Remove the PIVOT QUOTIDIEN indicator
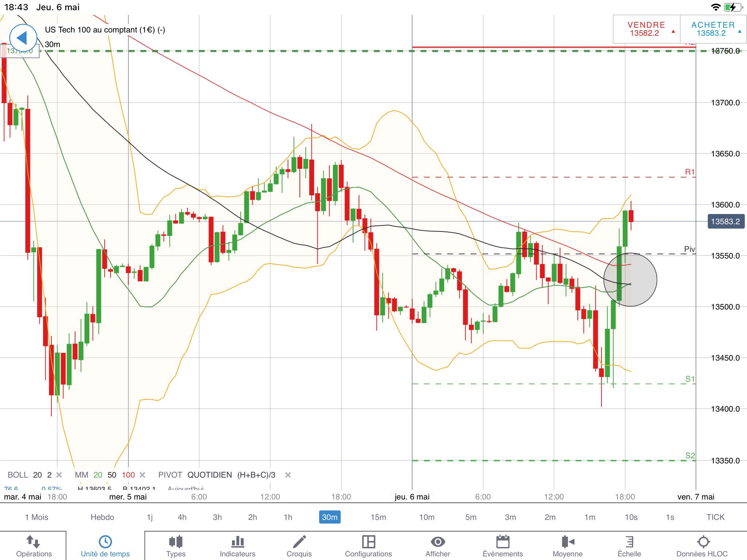 [288, 475]
